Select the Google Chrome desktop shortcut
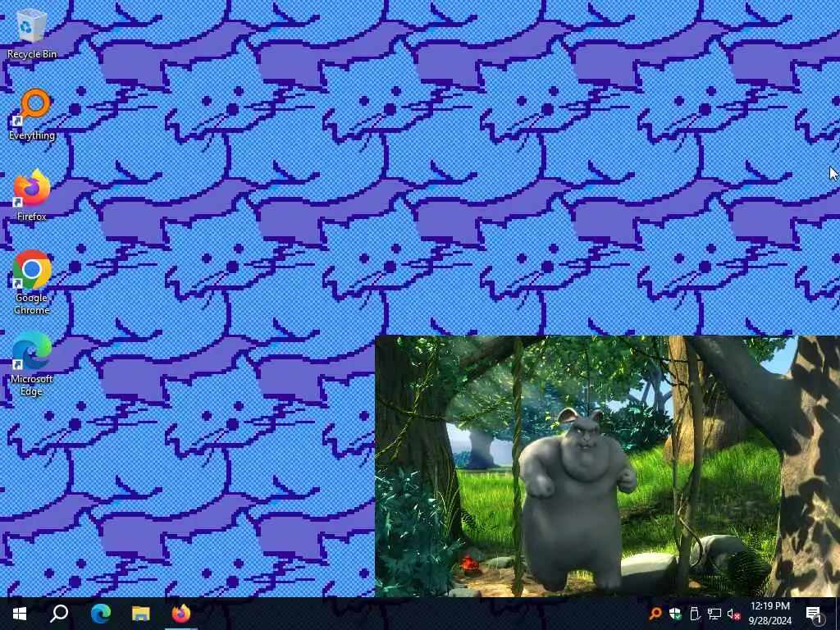The height and width of the screenshot is (630, 840). click(32, 282)
